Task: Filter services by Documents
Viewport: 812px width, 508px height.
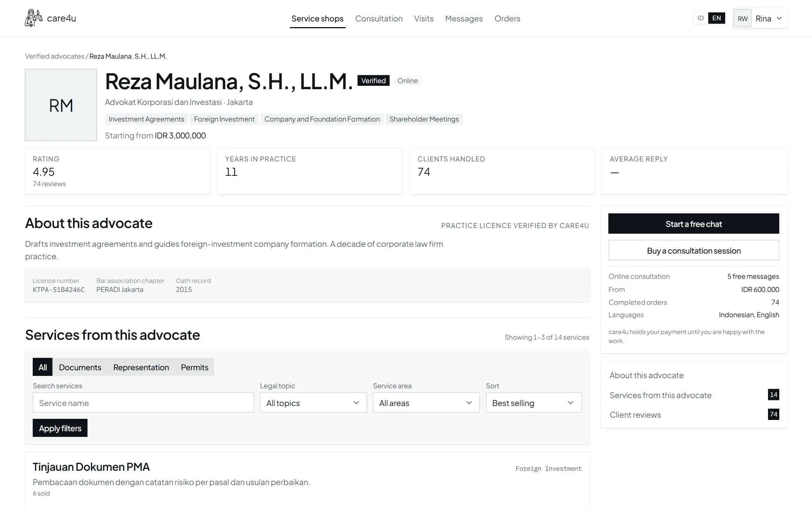Action: point(80,367)
